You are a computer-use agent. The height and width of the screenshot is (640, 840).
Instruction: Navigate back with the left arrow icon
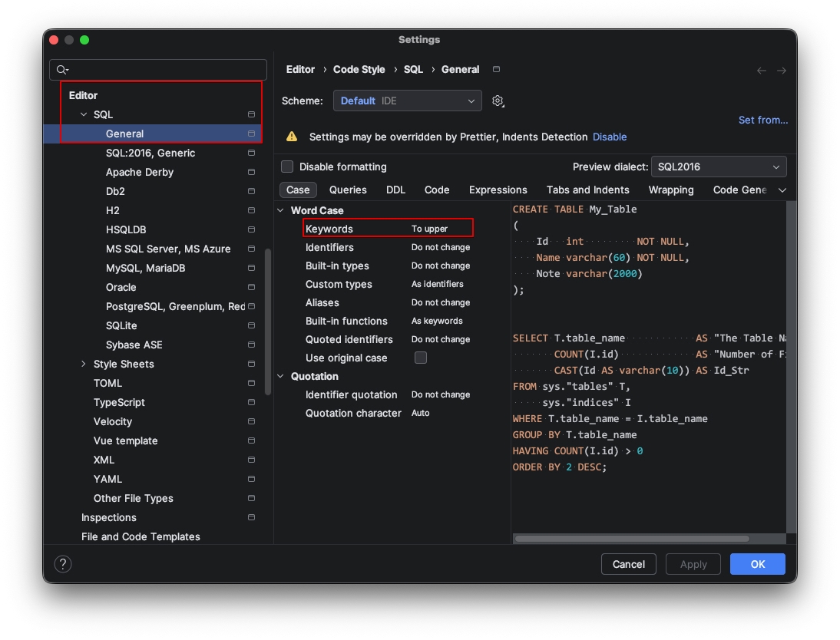click(762, 70)
